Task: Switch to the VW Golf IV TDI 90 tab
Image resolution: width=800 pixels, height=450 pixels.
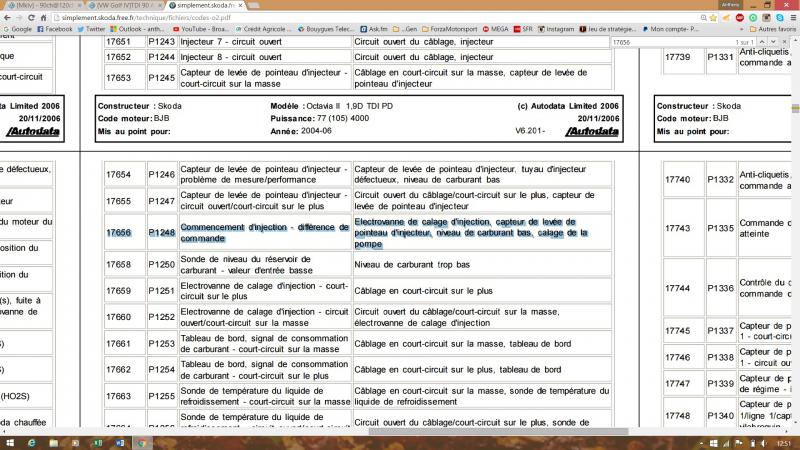Action: 124,5
